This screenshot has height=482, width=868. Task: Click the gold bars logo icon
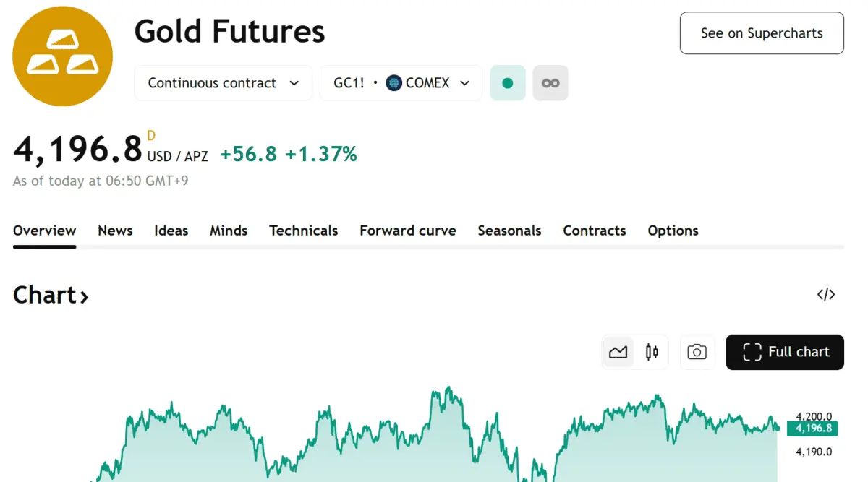tap(63, 56)
